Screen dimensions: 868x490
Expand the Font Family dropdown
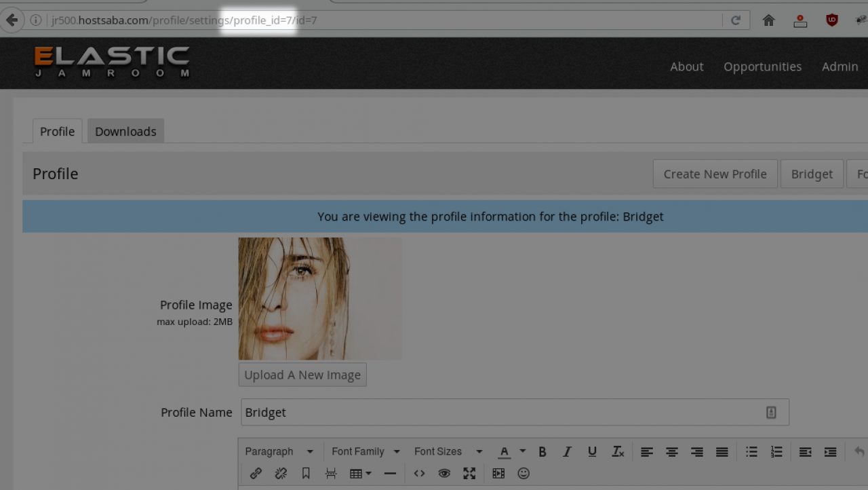(366, 451)
